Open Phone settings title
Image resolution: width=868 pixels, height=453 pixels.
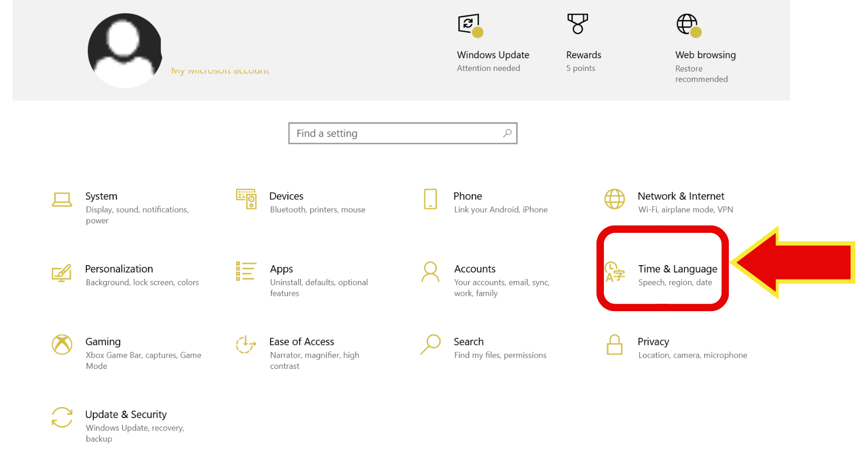(468, 196)
